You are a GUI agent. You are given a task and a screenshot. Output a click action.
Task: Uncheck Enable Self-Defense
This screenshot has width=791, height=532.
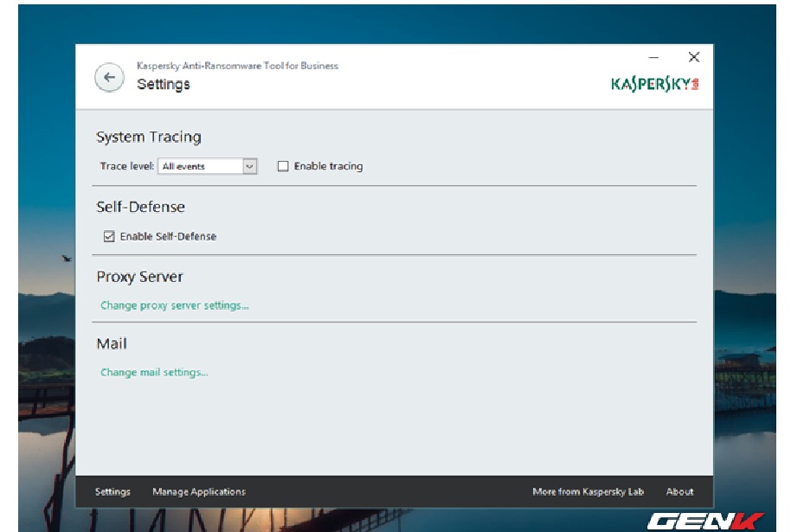coord(109,236)
